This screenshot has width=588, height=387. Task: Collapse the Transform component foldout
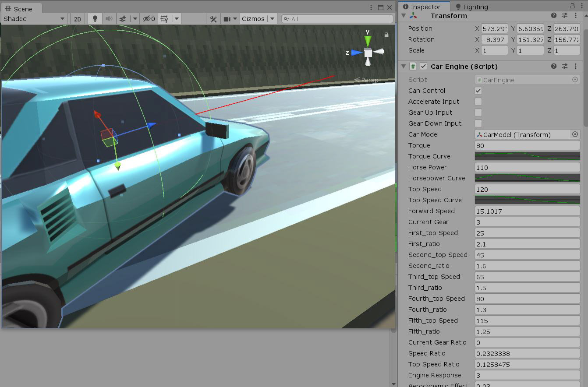[404, 16]
